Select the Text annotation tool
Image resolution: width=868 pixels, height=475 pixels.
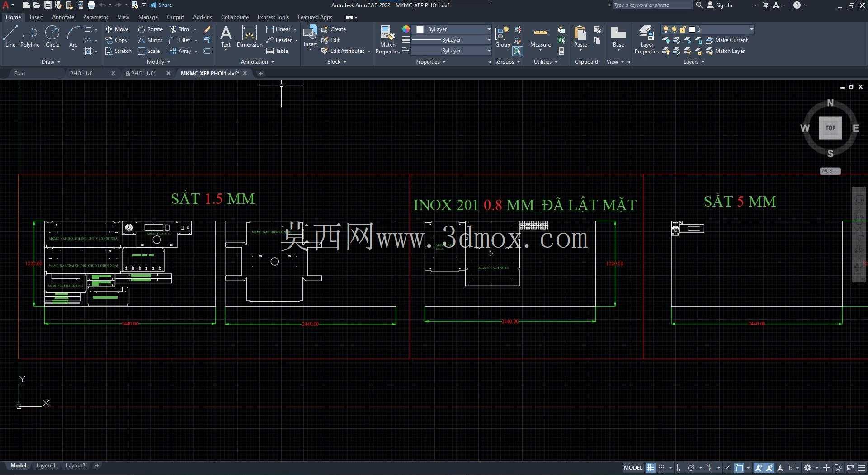[x=226, y=37]
